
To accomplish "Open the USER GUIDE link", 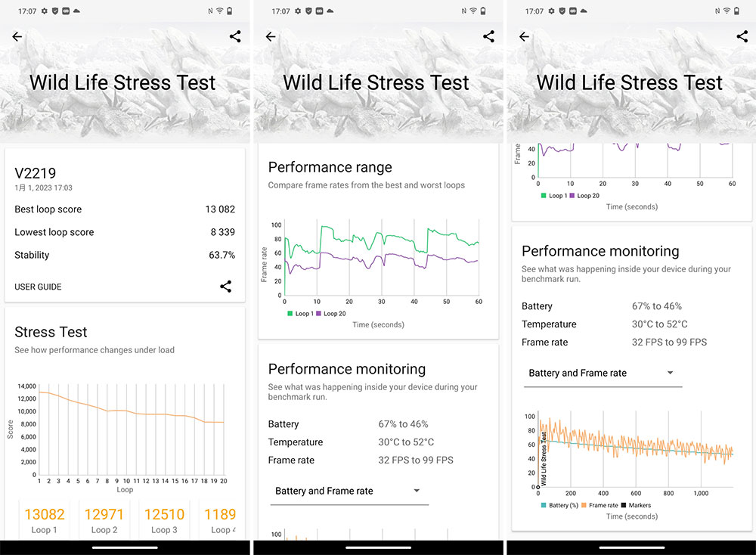I will tap(38, 287).
